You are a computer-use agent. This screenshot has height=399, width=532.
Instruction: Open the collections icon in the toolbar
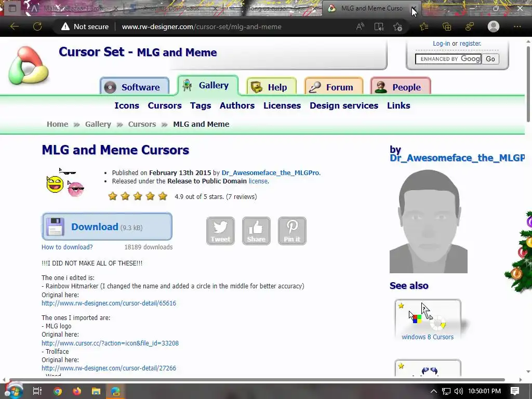pos(447,26)
